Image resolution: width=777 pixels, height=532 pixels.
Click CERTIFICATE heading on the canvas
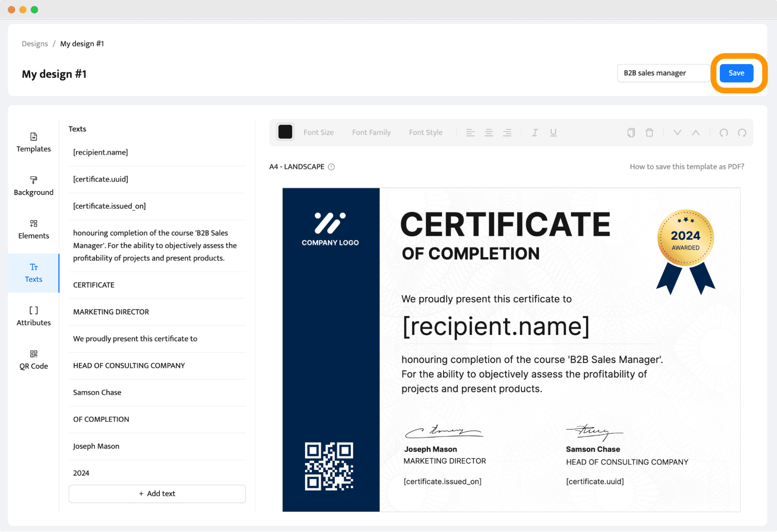click(x=505, y=224)
